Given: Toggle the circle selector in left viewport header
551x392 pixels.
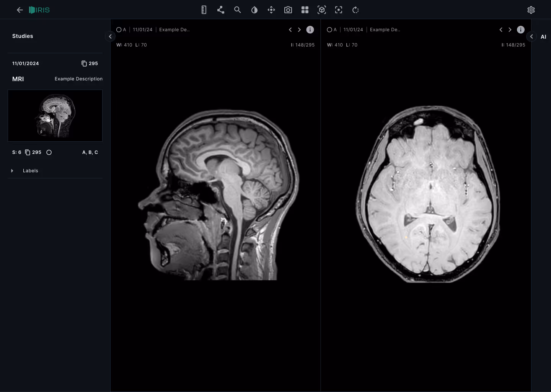Looking at the screenshot, I should pyautogui.click(x=119, y=29).
